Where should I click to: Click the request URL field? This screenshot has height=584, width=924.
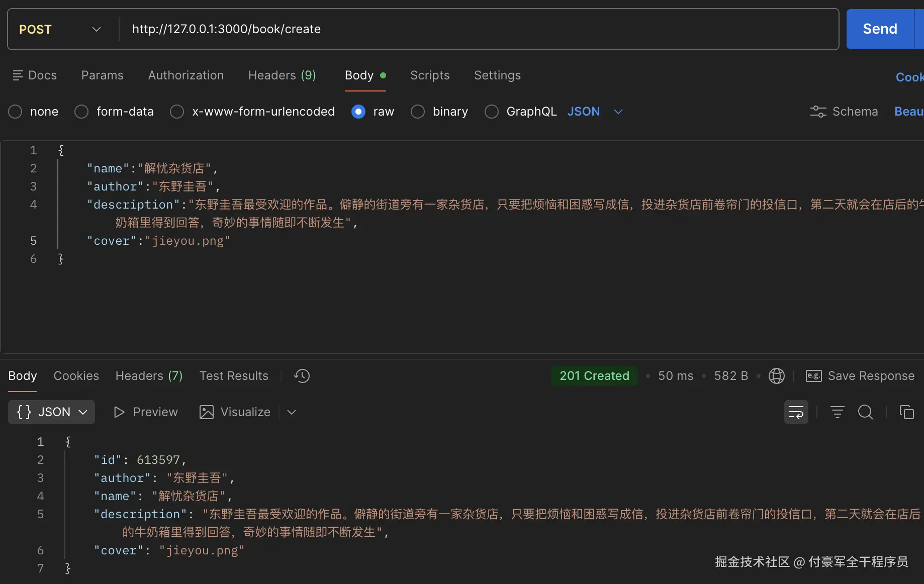tap(479, 29)
